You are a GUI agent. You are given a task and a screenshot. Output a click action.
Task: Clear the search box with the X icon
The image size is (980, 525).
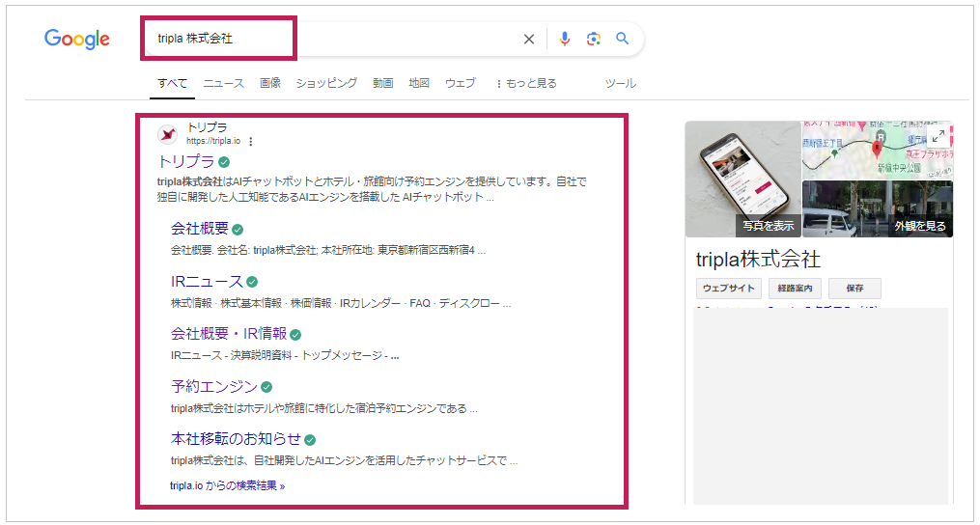click(529, 40)
